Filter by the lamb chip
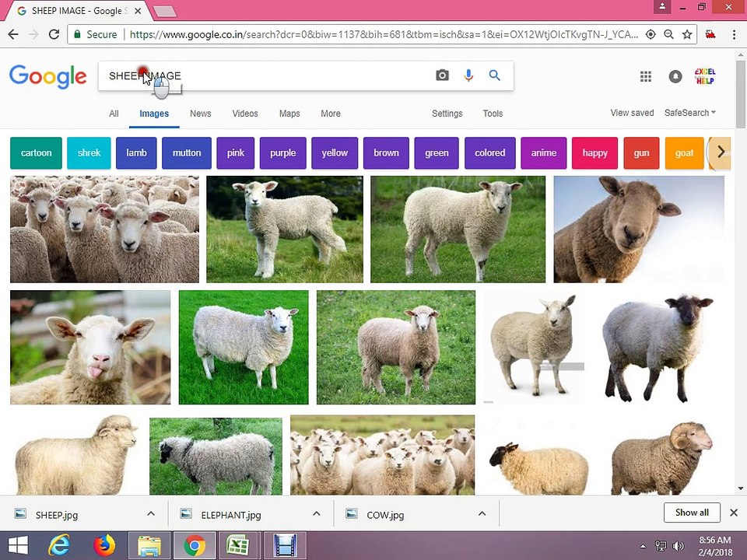The height and width of the screenshot is (560, 747). click(136, 153)
